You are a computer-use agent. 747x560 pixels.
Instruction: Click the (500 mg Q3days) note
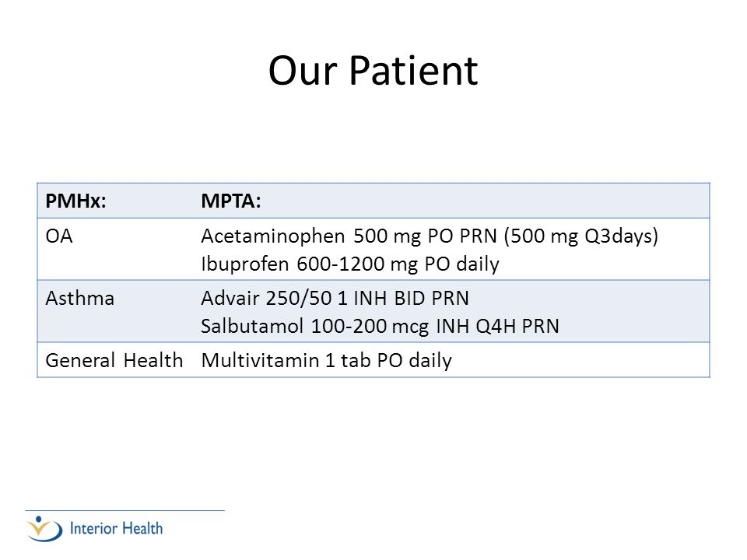(x=581, y=236)
